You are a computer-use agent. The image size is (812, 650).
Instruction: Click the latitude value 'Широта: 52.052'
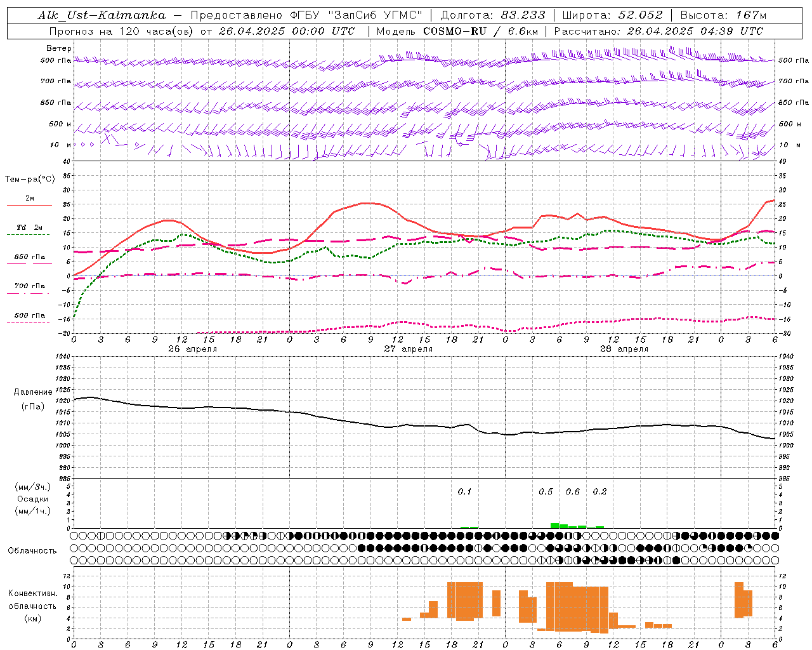click(613, 15)
